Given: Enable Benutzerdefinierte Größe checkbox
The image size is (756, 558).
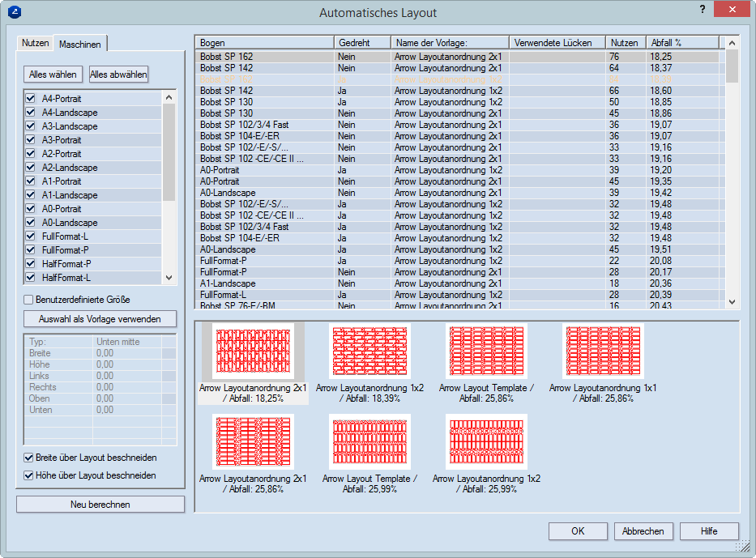Looking at the screenshot, I should (29, 300).
